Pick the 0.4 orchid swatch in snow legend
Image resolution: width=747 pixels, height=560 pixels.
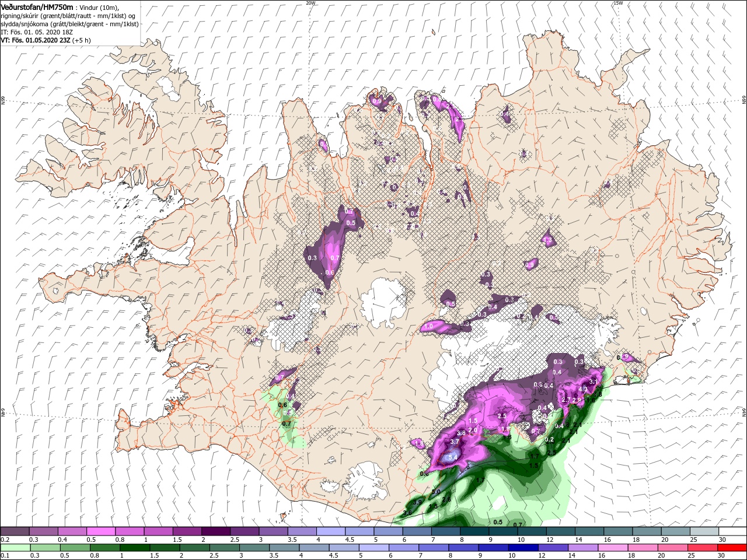coord(72,531)
